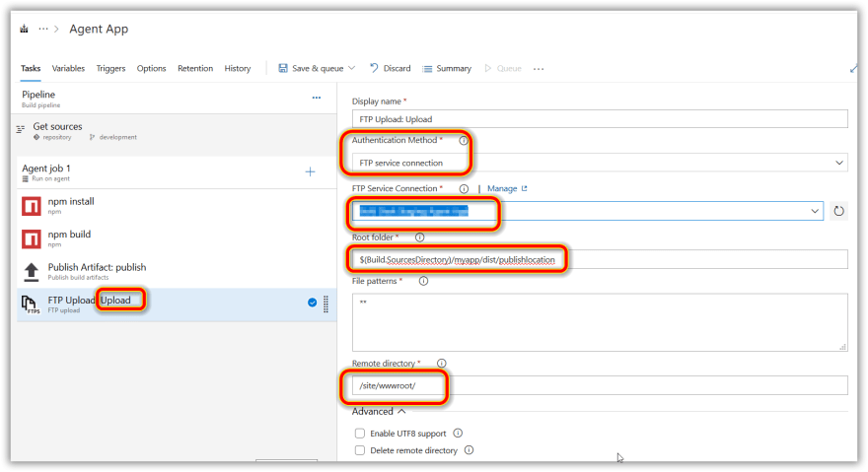868x472 pixels.
Task: Collapse the Advanced section
Action: tap(379, 412)
